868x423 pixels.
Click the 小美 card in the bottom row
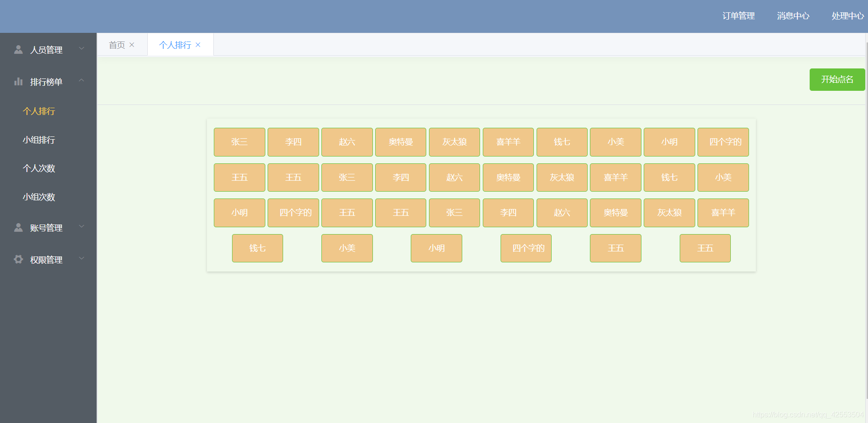347,248
